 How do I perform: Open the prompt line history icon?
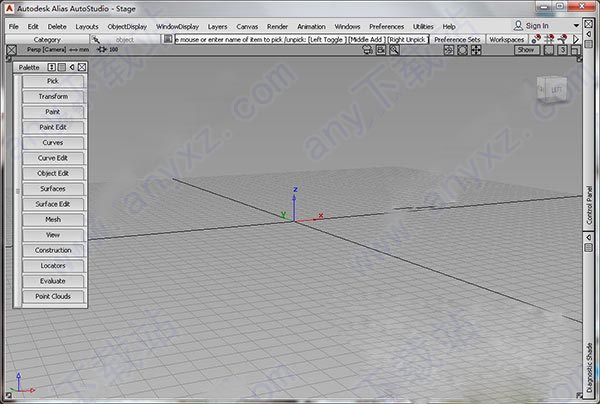[x=168, y=39]
